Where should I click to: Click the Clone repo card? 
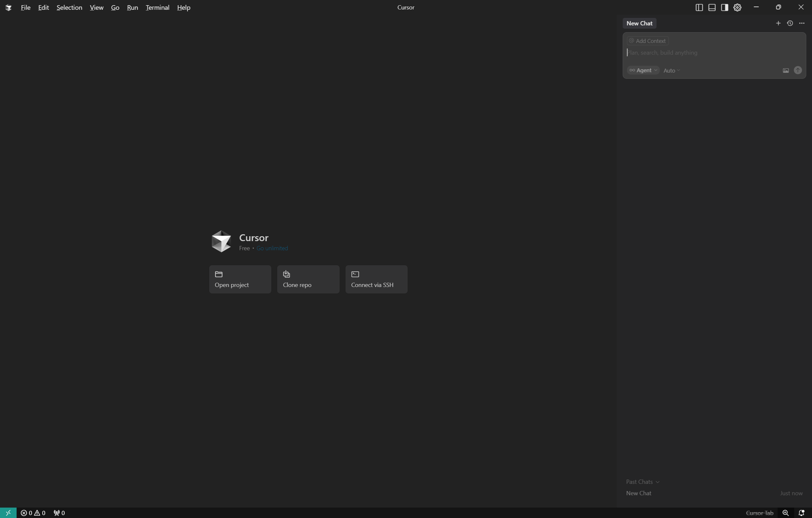click(308, 279)
